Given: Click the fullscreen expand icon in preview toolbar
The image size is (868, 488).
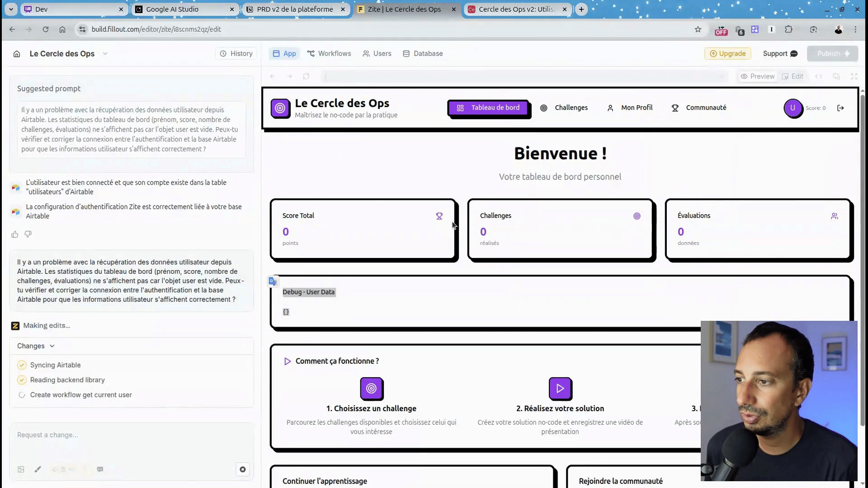Looking at the screenshot, I should pyautogui.click(x=854, y=76).
